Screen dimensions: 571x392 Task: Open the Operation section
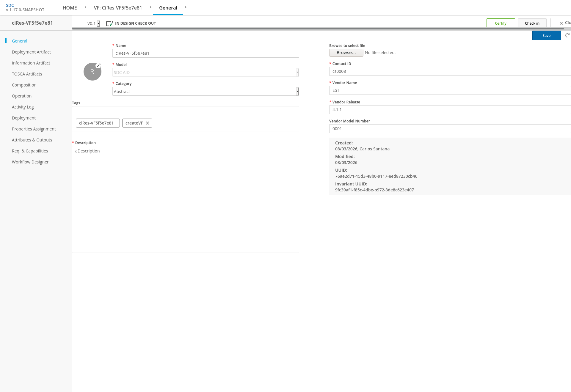(22, 96)
